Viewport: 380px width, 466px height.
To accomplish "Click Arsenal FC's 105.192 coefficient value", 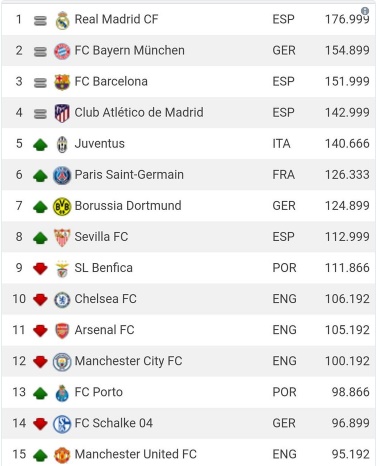I will pos(347,330).
